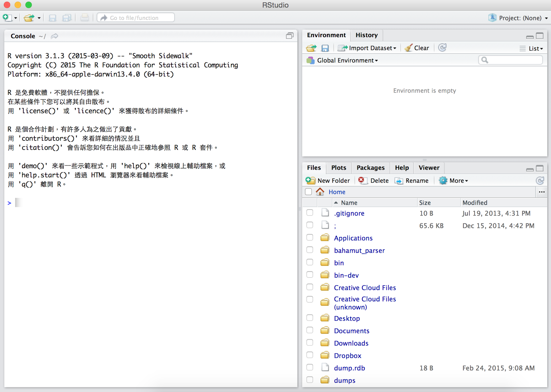Switch to the Files tab
551x392 pixels.
(x=314, y=168)
